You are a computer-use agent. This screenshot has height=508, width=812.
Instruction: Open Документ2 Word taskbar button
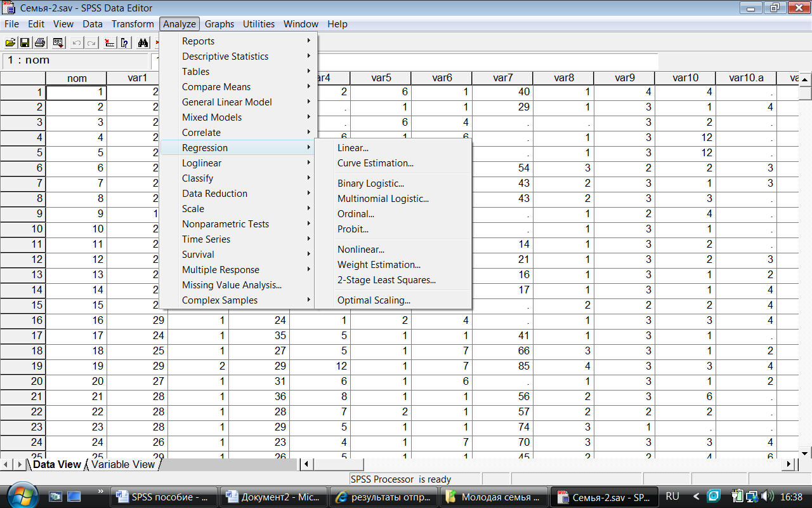point(274,497)
